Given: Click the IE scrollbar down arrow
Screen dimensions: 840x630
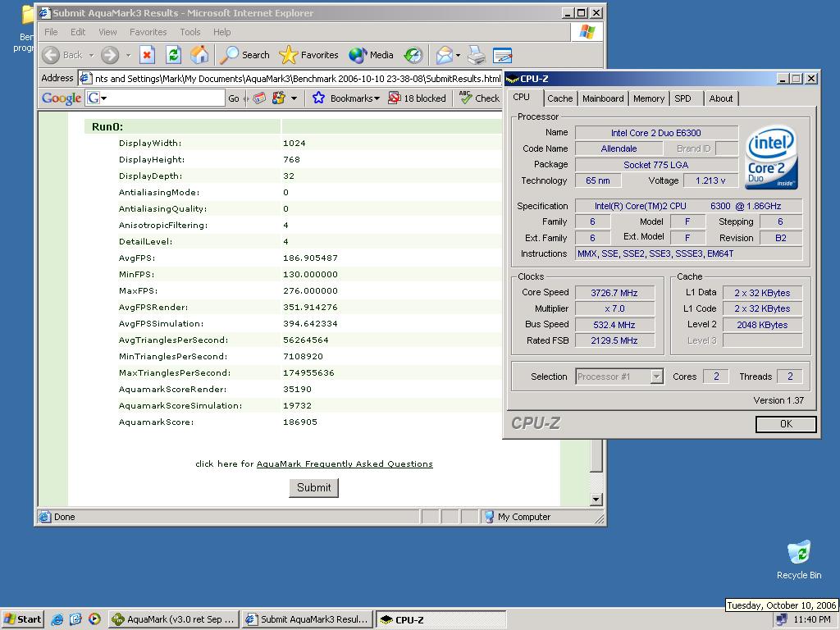Looking at the screenshot, I should [x=596, y=500].
